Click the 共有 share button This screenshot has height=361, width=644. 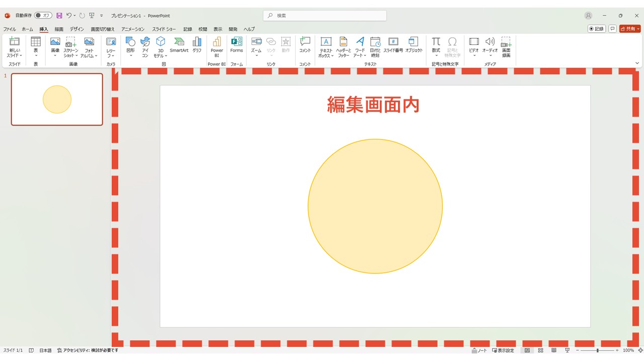(x=630, y=29)
